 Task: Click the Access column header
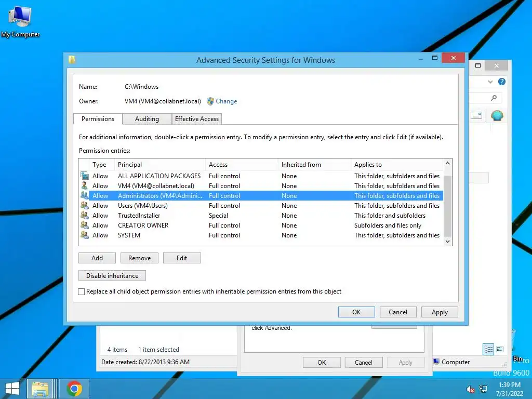242,165
